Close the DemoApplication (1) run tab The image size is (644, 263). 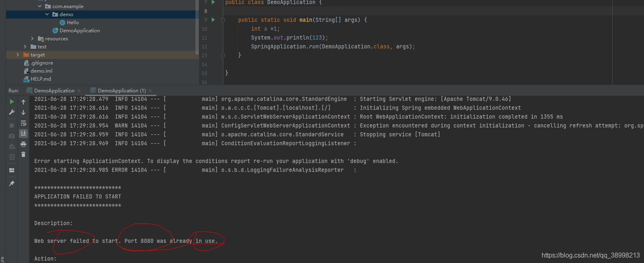click(150, 91)
